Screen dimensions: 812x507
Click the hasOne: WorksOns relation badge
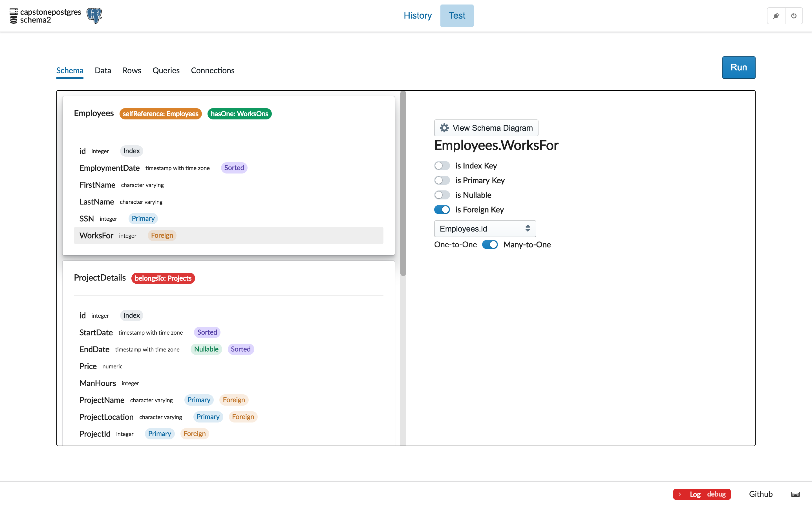[x=239, y=114]
